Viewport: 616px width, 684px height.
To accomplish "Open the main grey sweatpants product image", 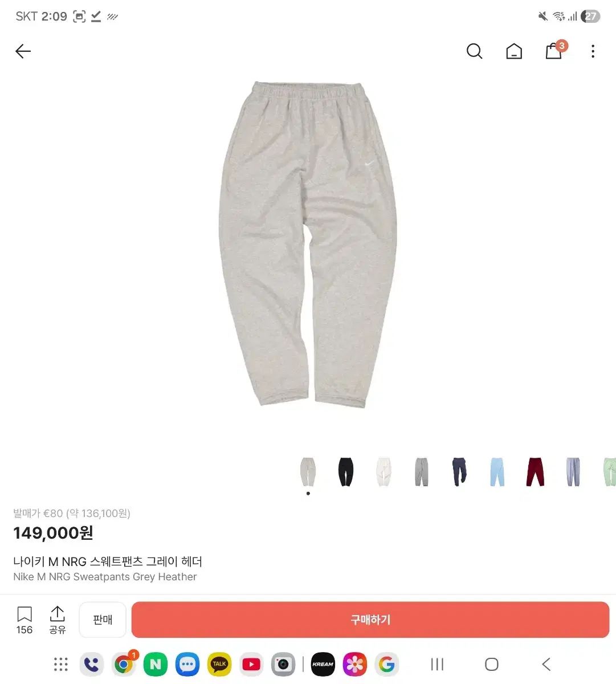I will 308,245.
